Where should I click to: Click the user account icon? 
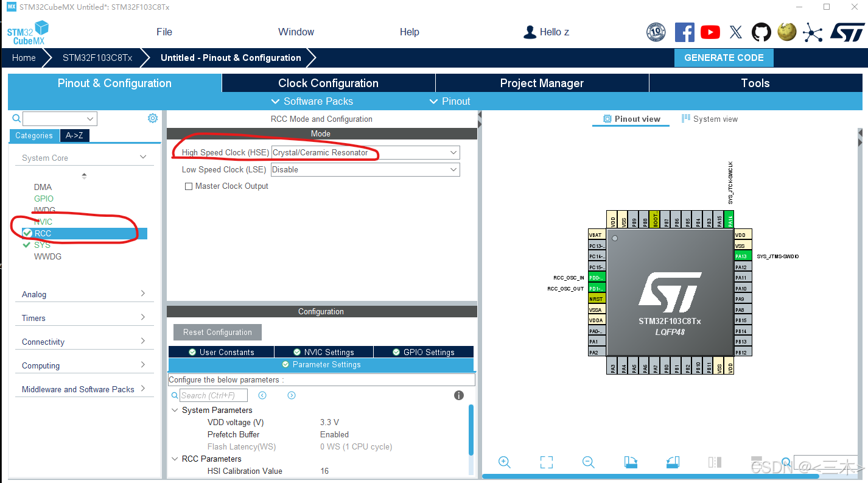pos(530,32)
